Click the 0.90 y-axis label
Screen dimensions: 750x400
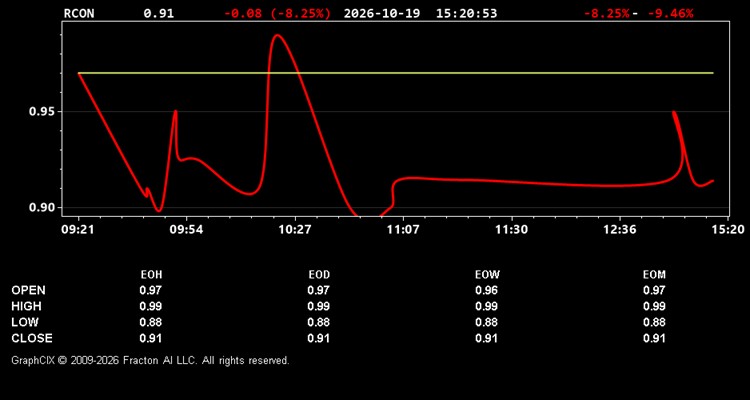[42, 208]
